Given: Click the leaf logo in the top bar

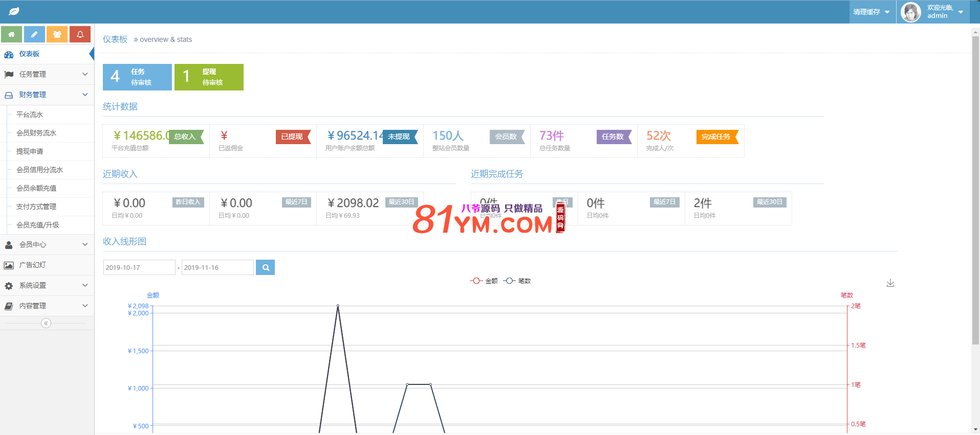Looking at the screenshot, I should pyautogui.click(x=14, y=11).
